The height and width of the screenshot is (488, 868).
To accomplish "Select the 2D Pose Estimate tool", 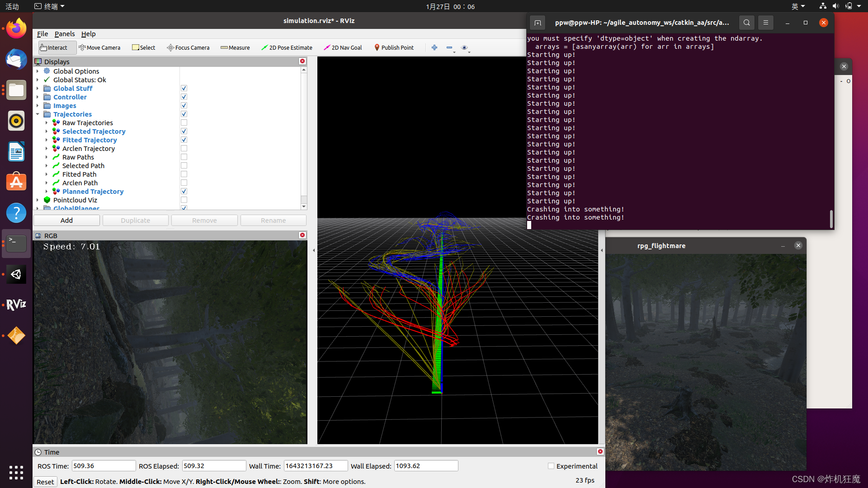I will [287, 47].
